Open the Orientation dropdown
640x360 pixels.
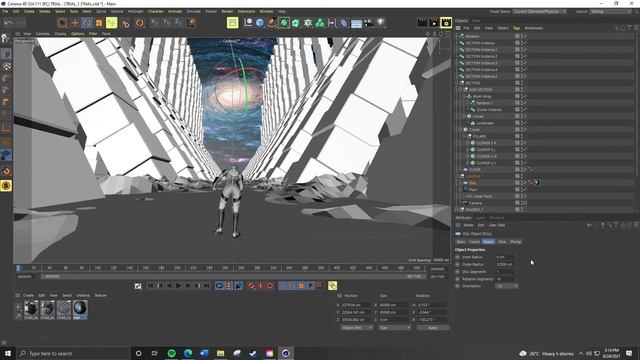click(507, 286)
